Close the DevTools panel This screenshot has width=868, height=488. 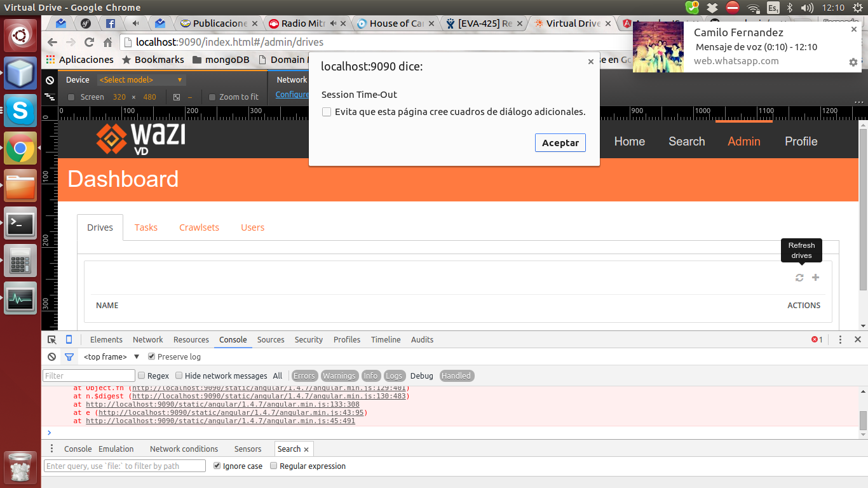click(858, 340)
